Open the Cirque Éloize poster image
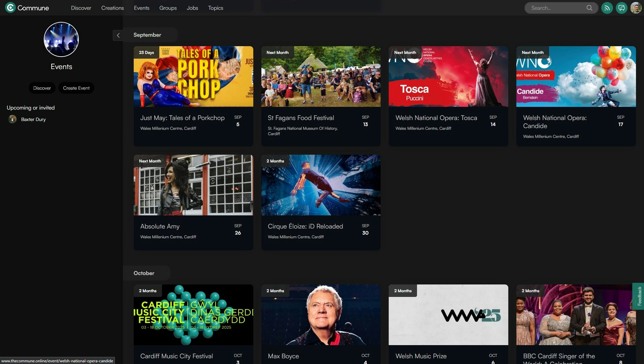The image size is (644, 364). [x=321, y=185]
